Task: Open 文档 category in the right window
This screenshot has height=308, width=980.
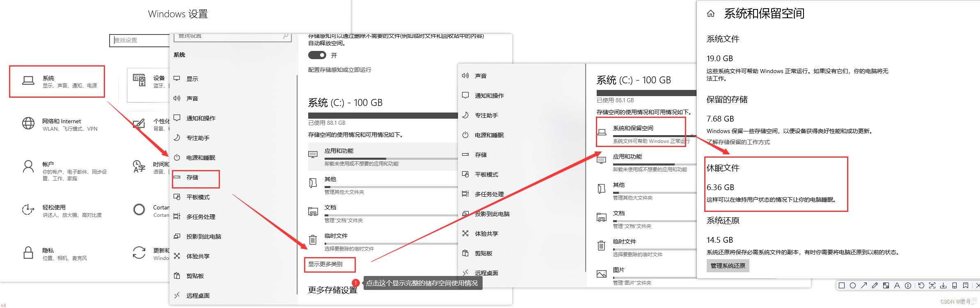Action: (x=646, y=219)
